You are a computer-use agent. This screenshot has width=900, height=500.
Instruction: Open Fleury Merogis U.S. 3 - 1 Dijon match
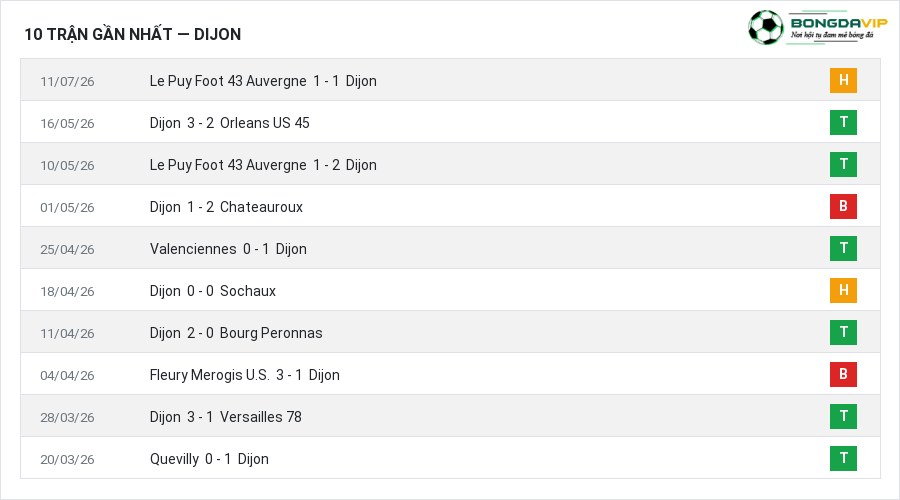pyautogui.click(x=245, y=375)
